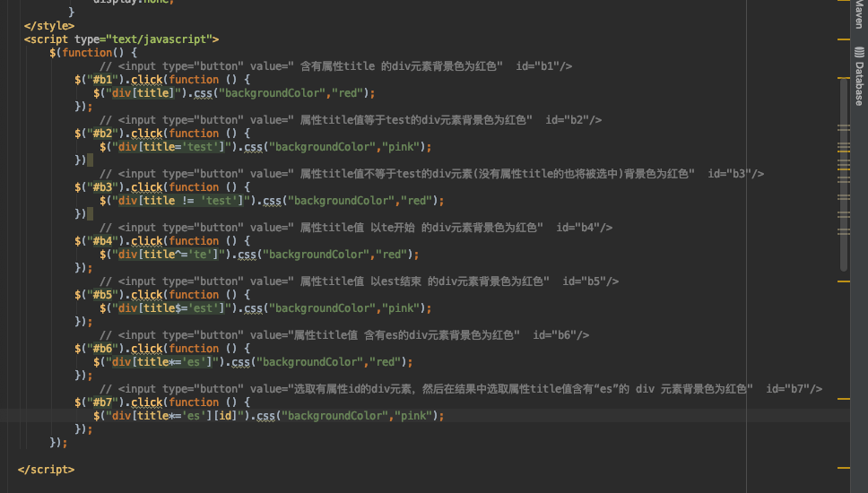Viewport: 868px width, 493px height.
Task: Click the comment containing id="b3"
Action: (x=432, y=174)
